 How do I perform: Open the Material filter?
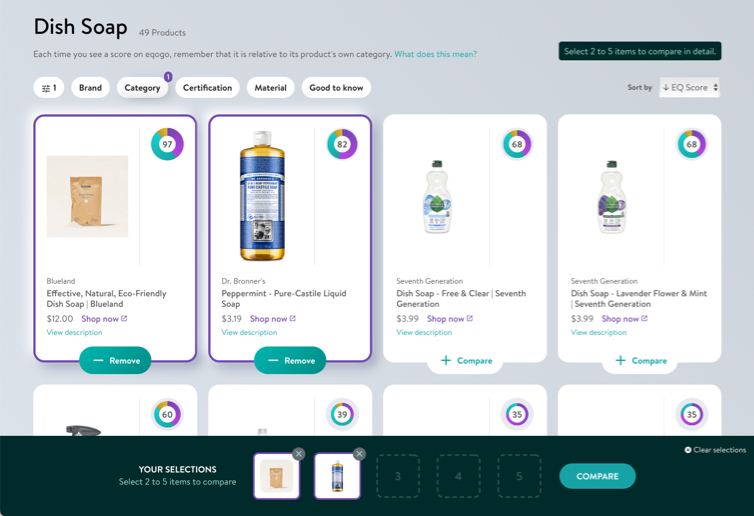pyautogui.click(x=270, y=88)
